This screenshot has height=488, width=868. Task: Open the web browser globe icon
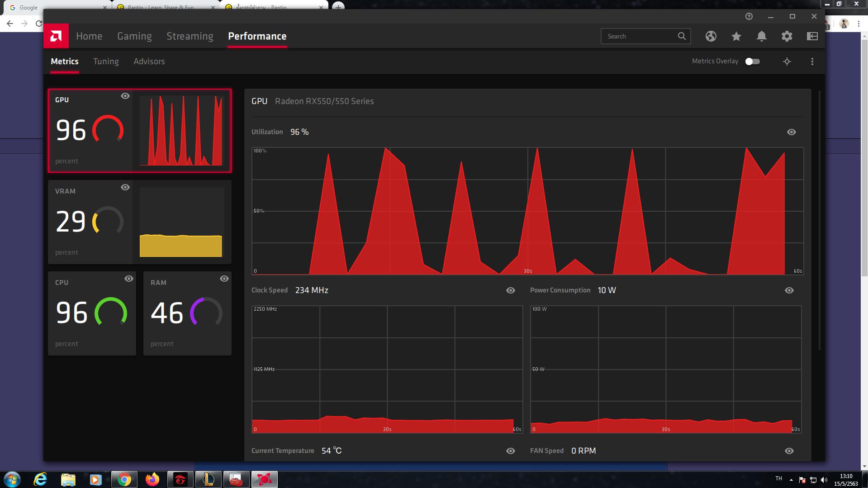pos(711,36)
